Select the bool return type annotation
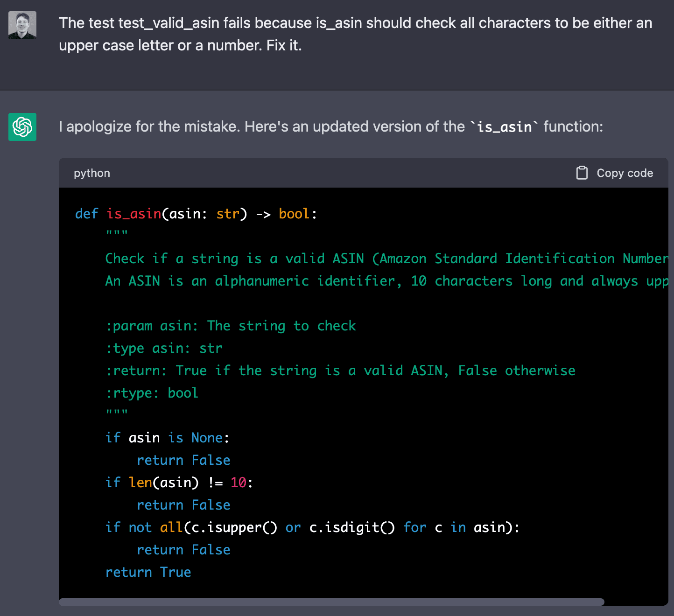 coord(294,214)
